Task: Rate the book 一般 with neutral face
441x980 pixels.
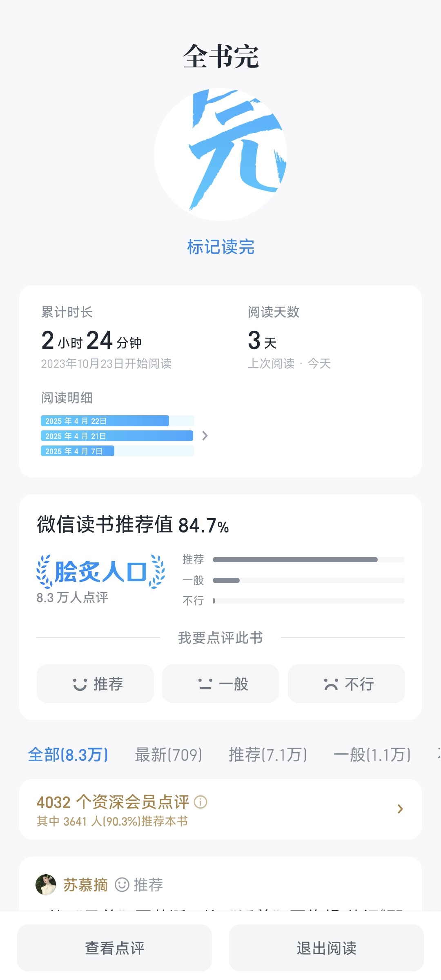Action: click(x=220, y=684)
